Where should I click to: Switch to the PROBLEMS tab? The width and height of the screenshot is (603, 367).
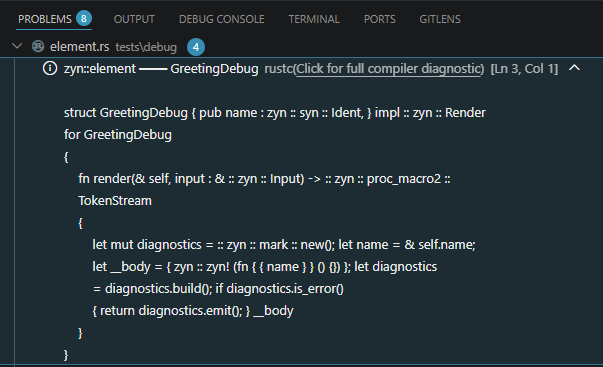pyautogui.click(x=45, y=19)
